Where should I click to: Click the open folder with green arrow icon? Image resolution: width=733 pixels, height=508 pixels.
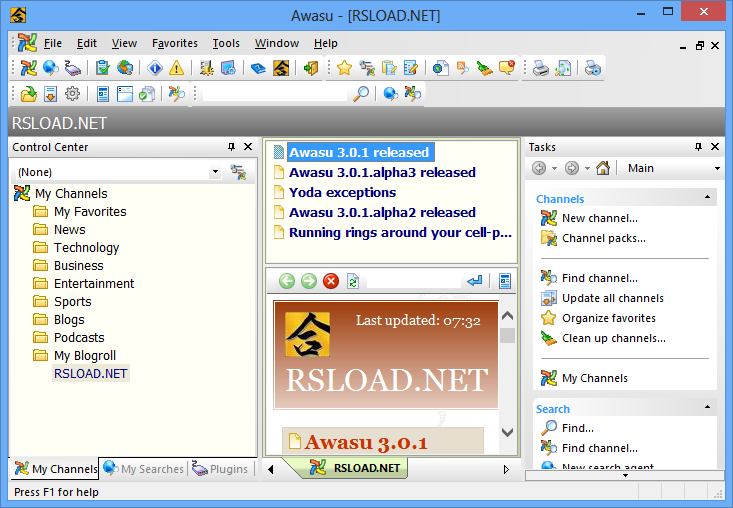click(x=29, y=94)
